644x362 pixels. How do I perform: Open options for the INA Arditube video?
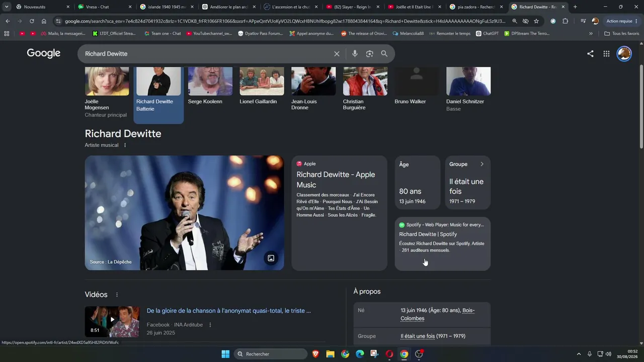(210, 325)
